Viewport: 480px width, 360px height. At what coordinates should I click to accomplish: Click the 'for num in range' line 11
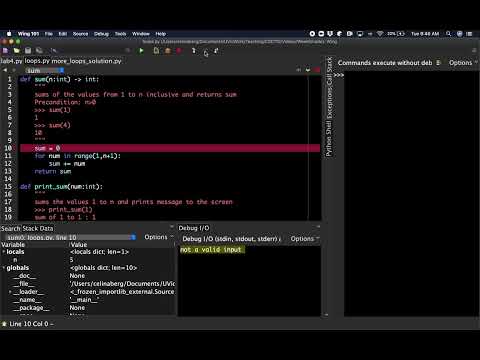point(78,156)
